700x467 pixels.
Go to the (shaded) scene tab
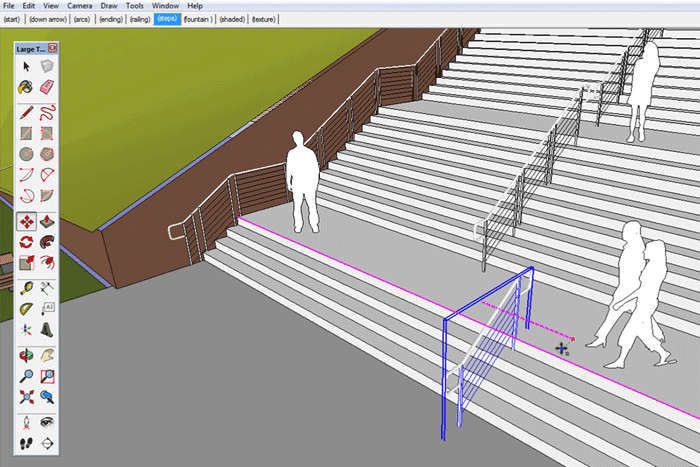tap(232, 19)
